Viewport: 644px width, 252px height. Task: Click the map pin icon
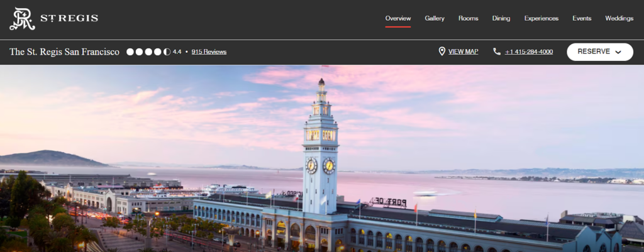442,52
